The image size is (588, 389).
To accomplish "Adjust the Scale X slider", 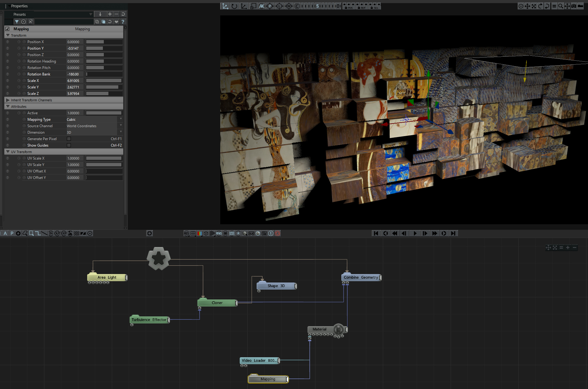I will click(104, 81).
